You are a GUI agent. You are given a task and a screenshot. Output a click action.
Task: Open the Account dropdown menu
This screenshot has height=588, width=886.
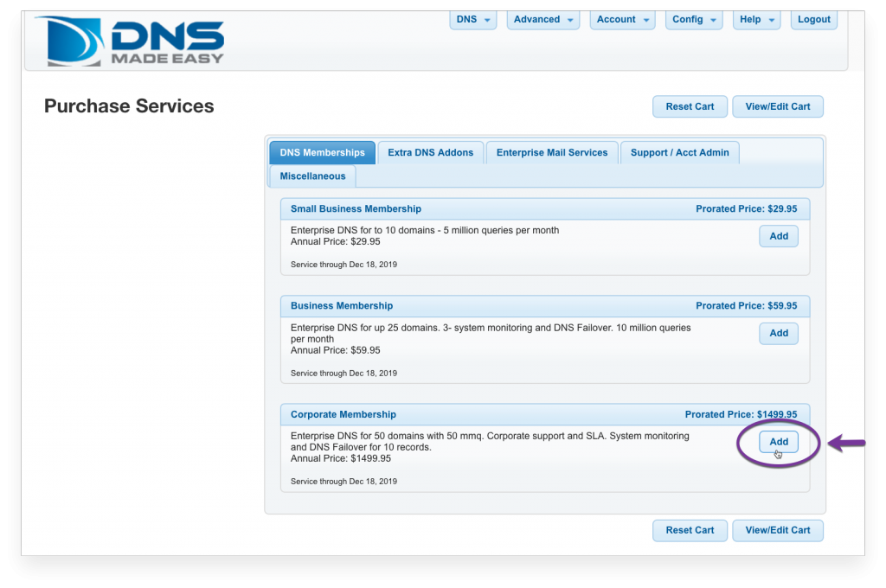(x=623, y=20)
